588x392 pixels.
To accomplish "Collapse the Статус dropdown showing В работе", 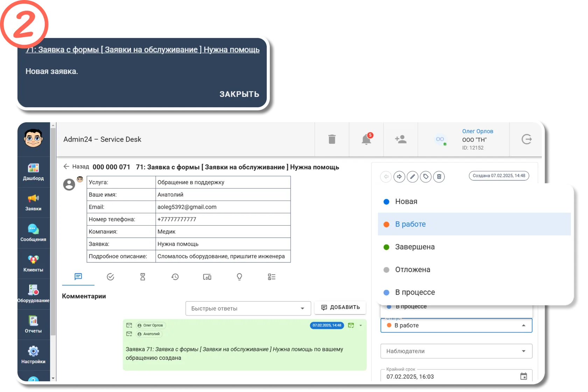I will tap(456, 325).
